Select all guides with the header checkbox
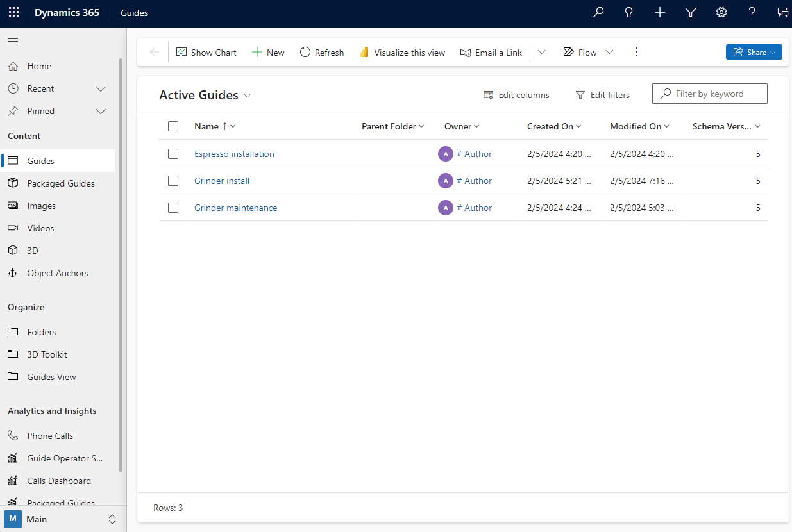The image size is (792, 532). click(173, 126)
